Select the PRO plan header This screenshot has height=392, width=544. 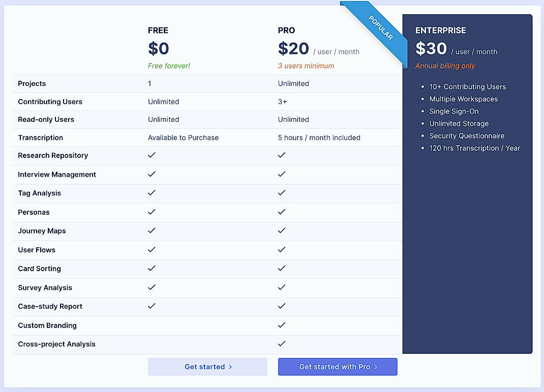[286, 30]
